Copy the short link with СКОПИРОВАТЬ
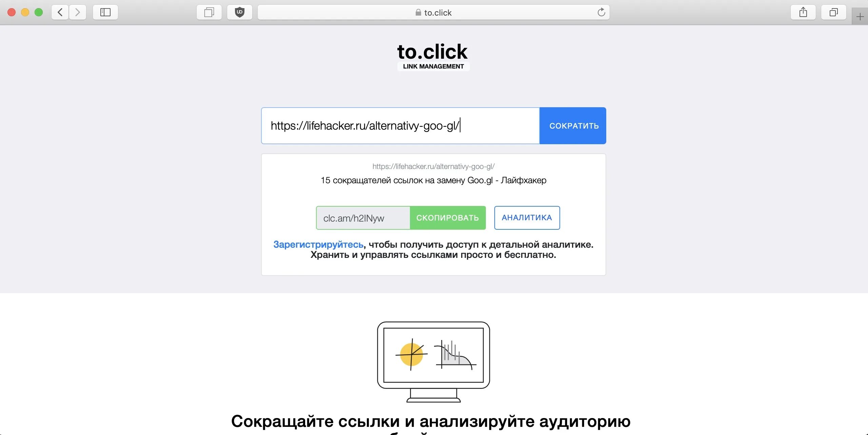The height and width of the screenshot is (435, 868). click(448, 218)
